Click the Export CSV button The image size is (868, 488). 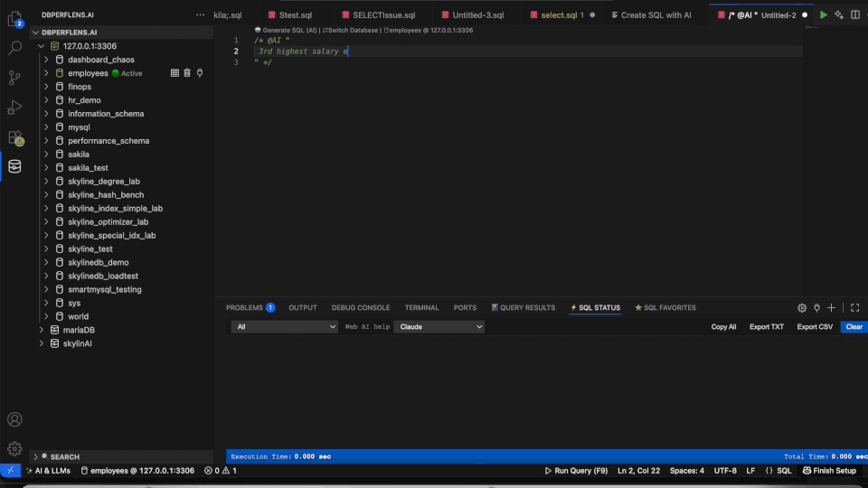coord(815,327)
